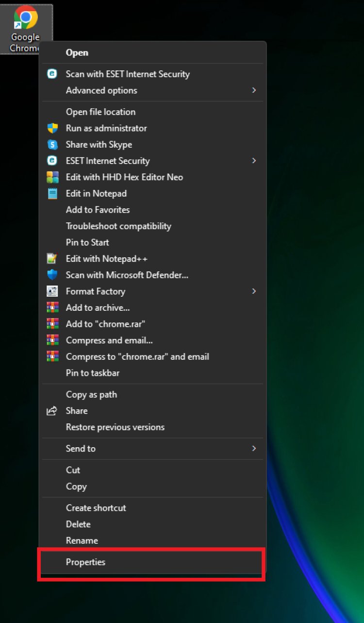Click the Notepad icon beside Edit in Notepad

(52, 194)
